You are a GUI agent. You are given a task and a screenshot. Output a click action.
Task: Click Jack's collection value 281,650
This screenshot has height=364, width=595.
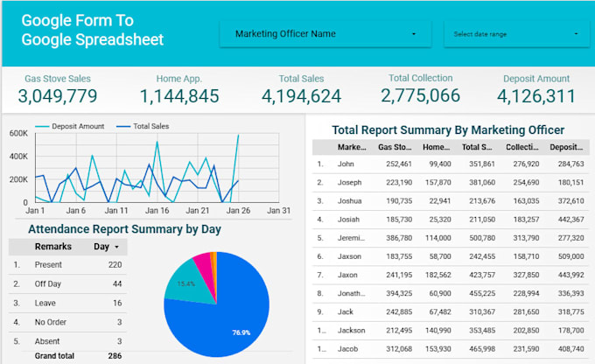click(x=527, y=312)
